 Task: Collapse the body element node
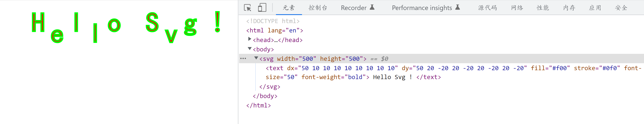point(249,48)
